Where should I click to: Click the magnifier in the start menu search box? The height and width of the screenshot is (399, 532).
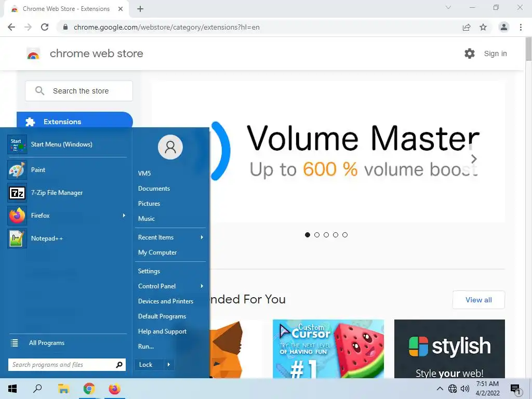[119, 365]
